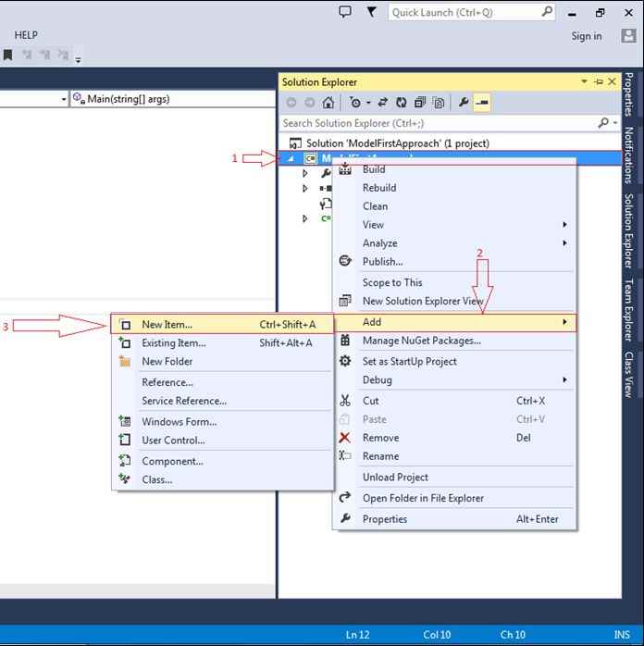This screenshot has height=646, width=644.
Task: Select the config file icon in tree
Action: point(326,204)
